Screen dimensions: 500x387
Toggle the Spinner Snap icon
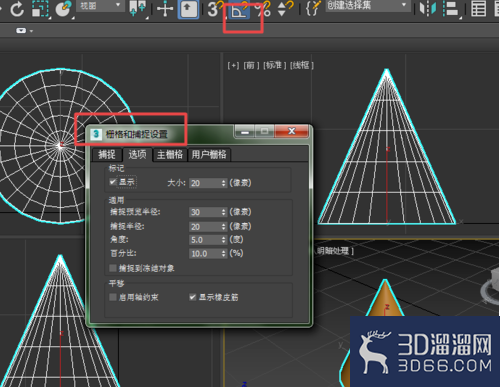tap(285, 9)
